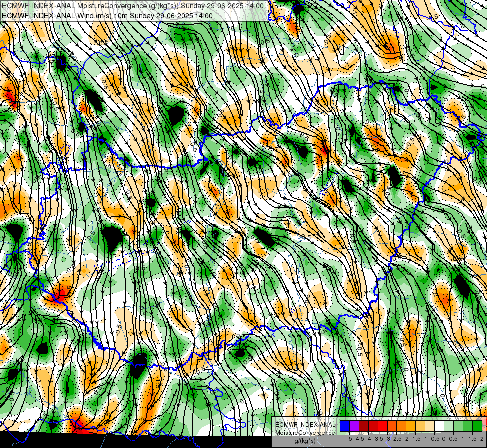
Task: Click the -4.5 tick value on the legend
Action: point(359,439)
